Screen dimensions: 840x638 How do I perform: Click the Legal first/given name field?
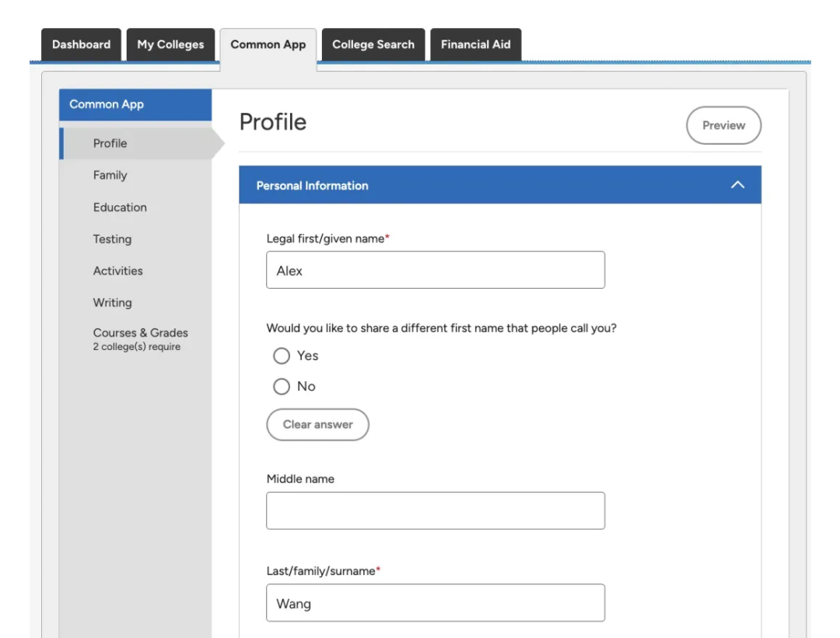436,270
